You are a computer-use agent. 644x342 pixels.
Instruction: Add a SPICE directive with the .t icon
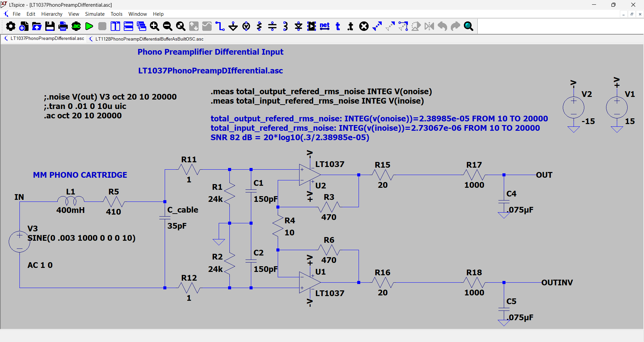(x=351, y=26)
